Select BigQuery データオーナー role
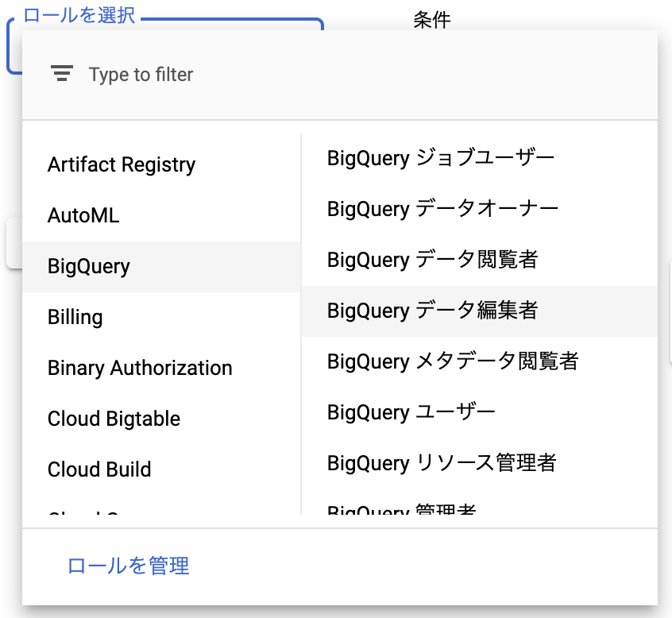This screenshot has height=618, width=672. pyautogui.click(x=440, y=209)
